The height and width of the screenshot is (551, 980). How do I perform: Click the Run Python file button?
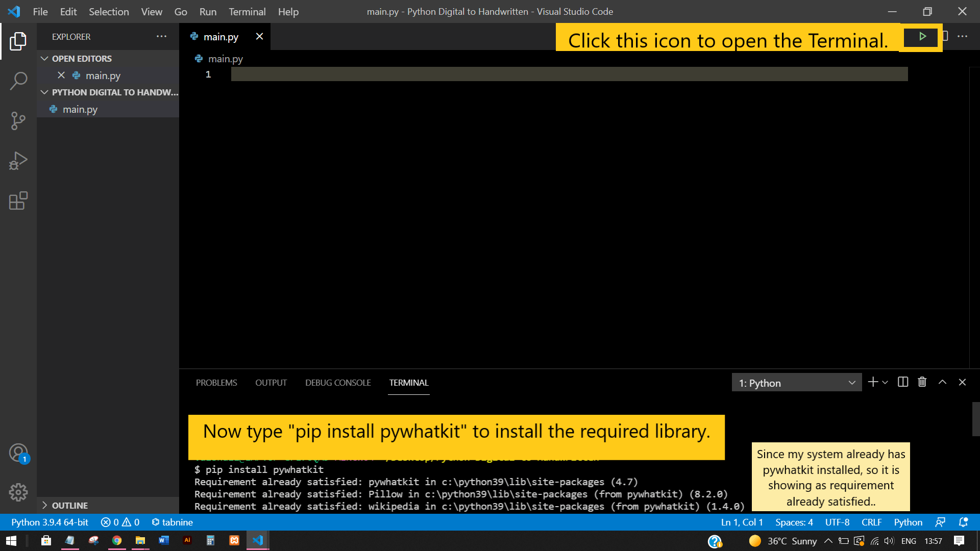[922, 36]
